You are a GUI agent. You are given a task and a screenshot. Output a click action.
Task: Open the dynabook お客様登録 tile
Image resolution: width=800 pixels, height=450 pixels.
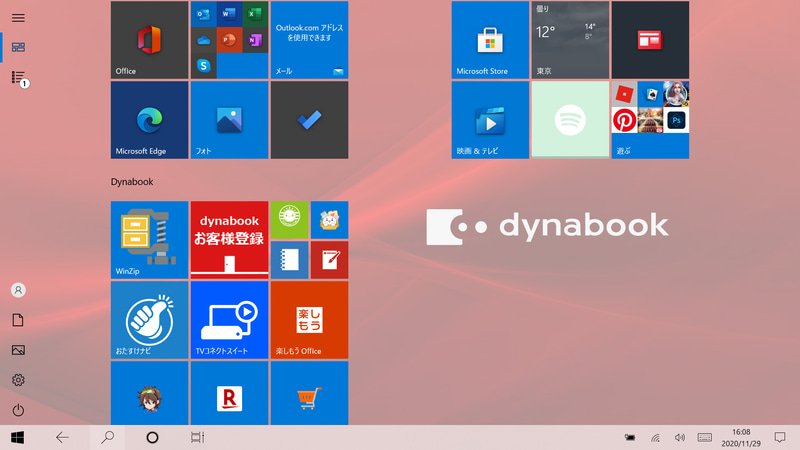230,240
